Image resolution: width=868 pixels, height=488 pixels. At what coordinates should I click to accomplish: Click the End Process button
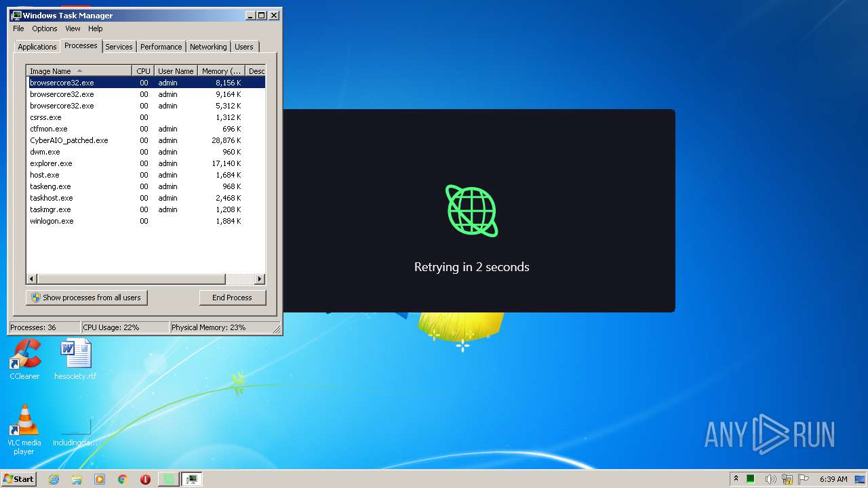pos(233,298)
